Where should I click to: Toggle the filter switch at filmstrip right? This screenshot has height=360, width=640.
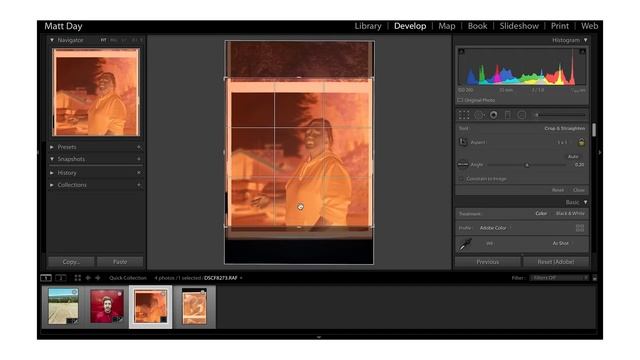pyautogui.click(x=595, y=278)
